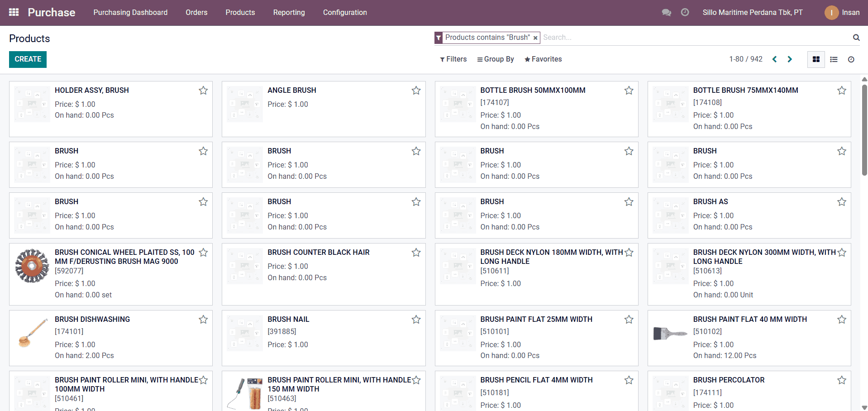This screenshot has width=868, height=411.
Task: Switch to List view
Action: point(834,59)
